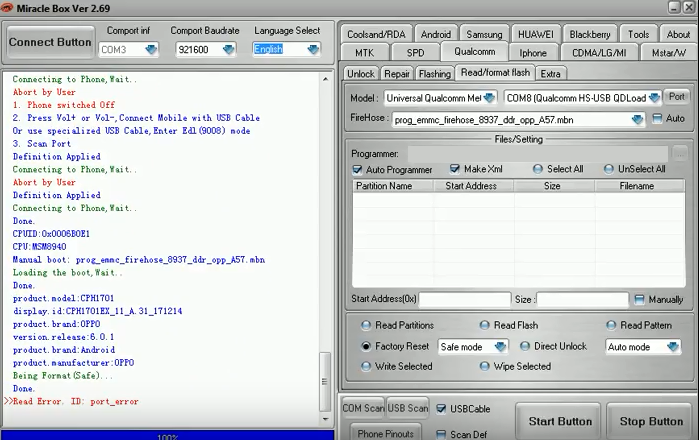Click the Phone Pinouts button
This screenshot has height=440, width=699.
coord(386,433)
